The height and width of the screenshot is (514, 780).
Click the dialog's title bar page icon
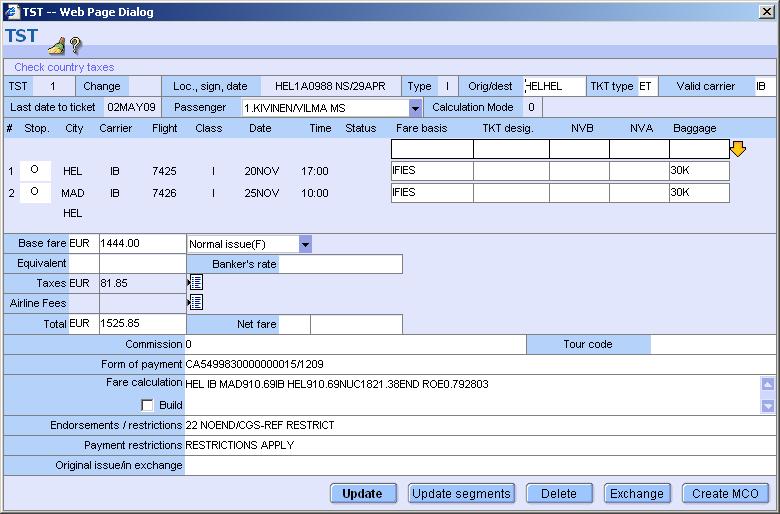click(11, 11)
